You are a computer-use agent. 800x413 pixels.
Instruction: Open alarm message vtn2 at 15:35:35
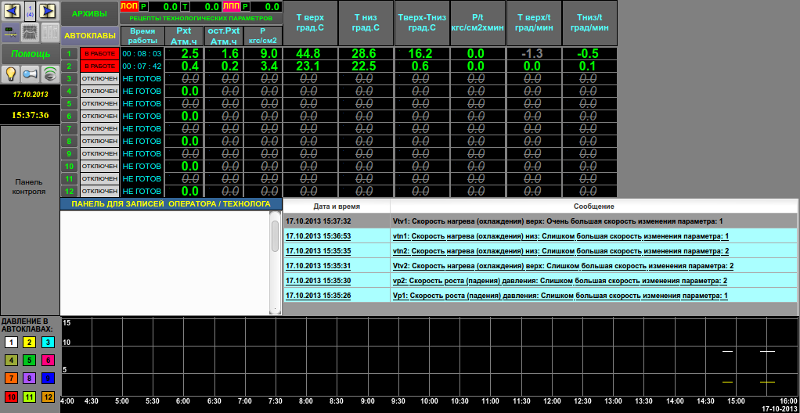[x=540, y=251]
